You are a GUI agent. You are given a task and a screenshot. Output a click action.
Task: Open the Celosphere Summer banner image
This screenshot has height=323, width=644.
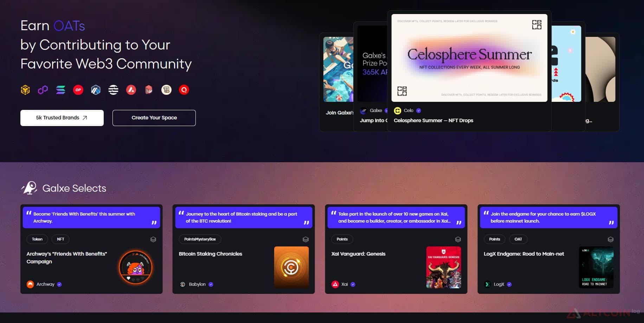[469, 58]
